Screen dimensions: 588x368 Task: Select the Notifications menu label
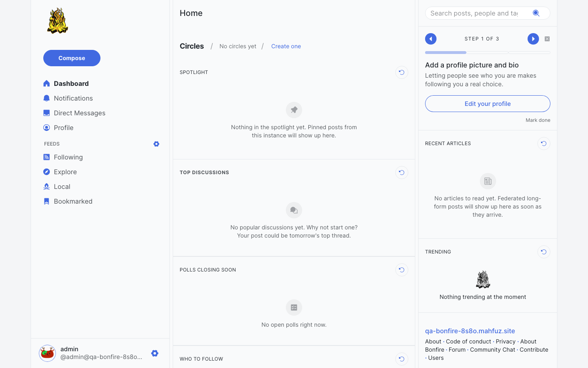(x=73, y=98)
